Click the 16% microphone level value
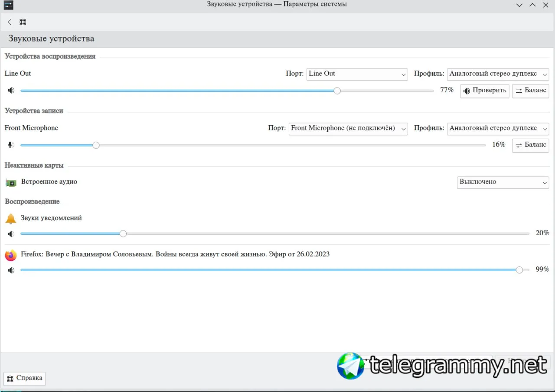The image size is (555, 392). point(499,145)
